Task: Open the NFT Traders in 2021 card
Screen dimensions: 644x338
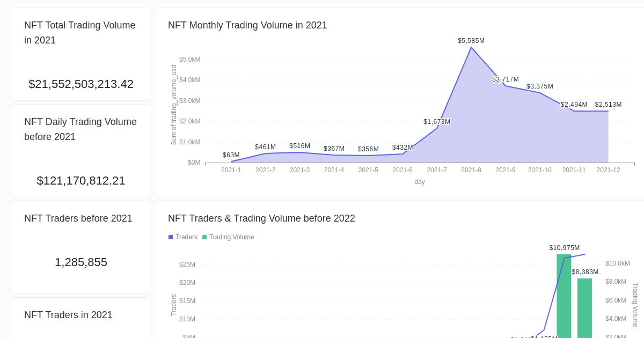Action: (x=68, y=315)
